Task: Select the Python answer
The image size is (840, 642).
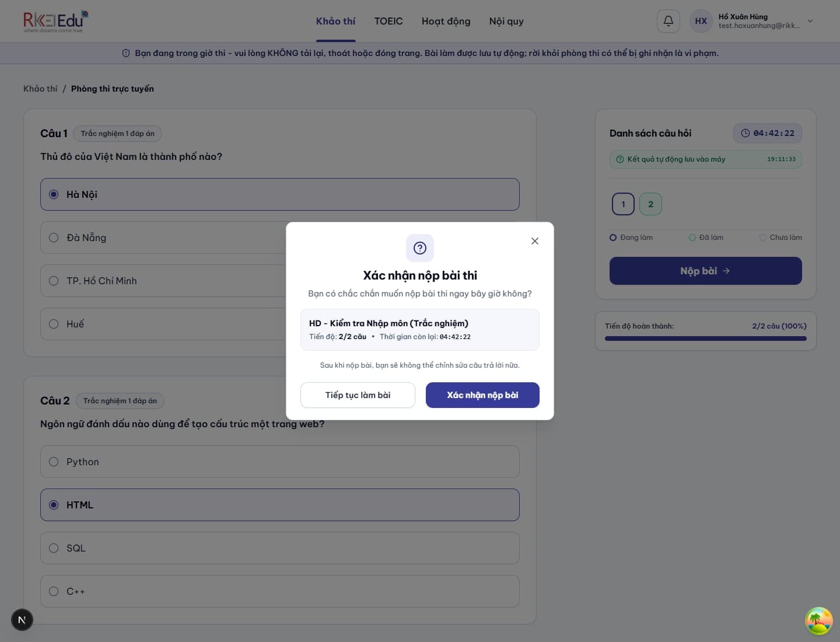Action: pyautogui.click(x=280, y=462)
